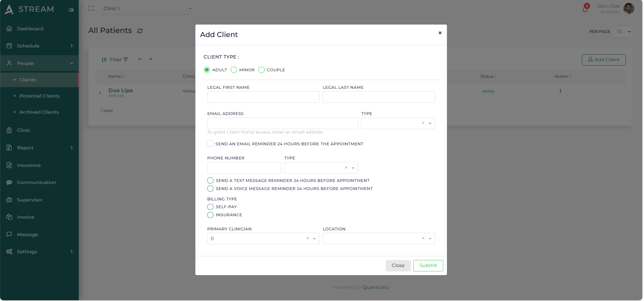Open the three-dot action menu for Dua Lipa

[x=560, y=91]
